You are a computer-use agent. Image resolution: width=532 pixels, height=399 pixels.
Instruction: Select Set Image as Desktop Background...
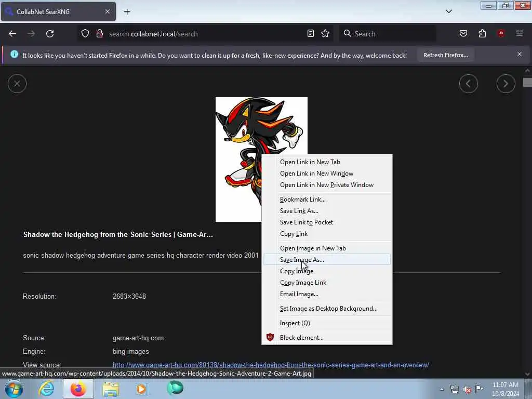[x=327, y=309]
